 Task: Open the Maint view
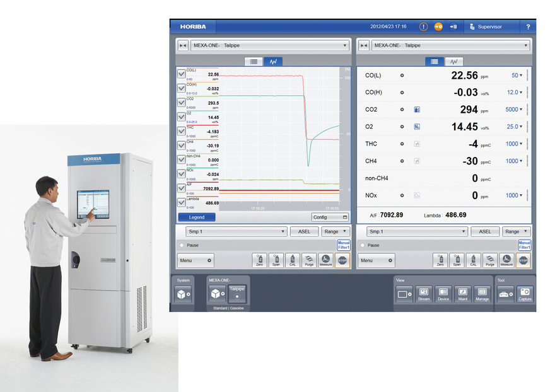pyautogui.click(x=463, y=294)
